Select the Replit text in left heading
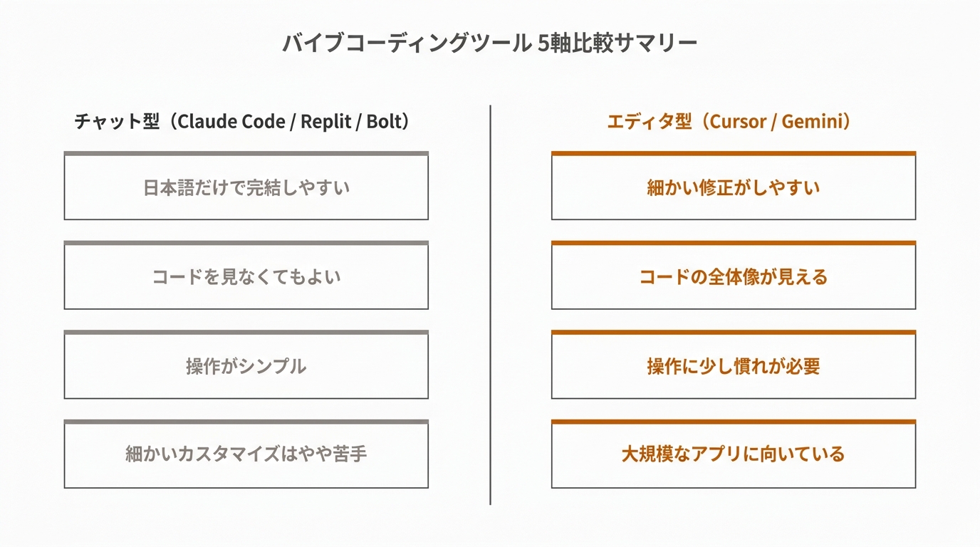980x547 pixels. [x=325, y=122]
